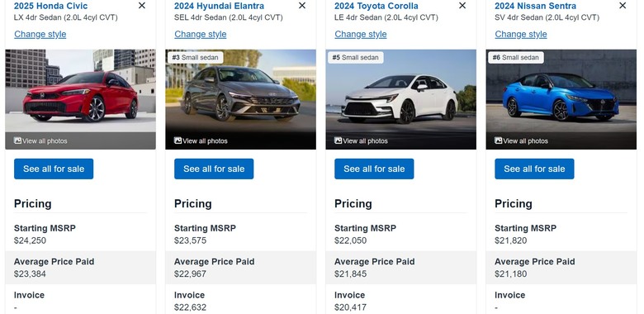Change style of the Toyota Corolla
This screenshot has width=644, height=314.
(x=361, y=34)
